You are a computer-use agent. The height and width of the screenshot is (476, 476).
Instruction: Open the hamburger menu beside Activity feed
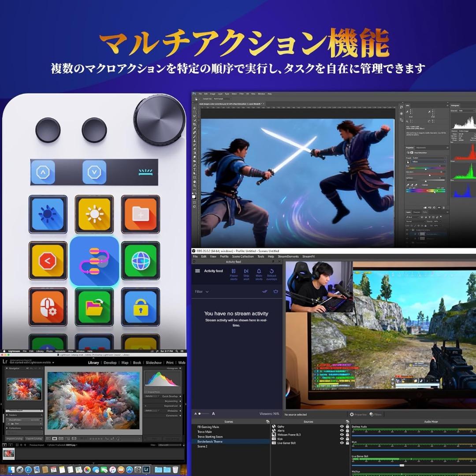(197, 271)
